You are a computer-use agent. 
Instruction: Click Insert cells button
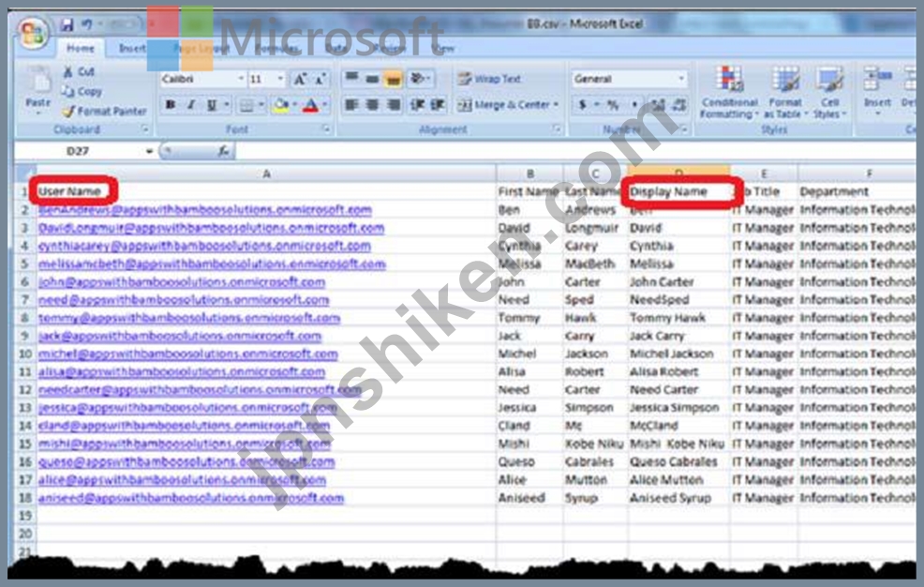click(877, 90)
